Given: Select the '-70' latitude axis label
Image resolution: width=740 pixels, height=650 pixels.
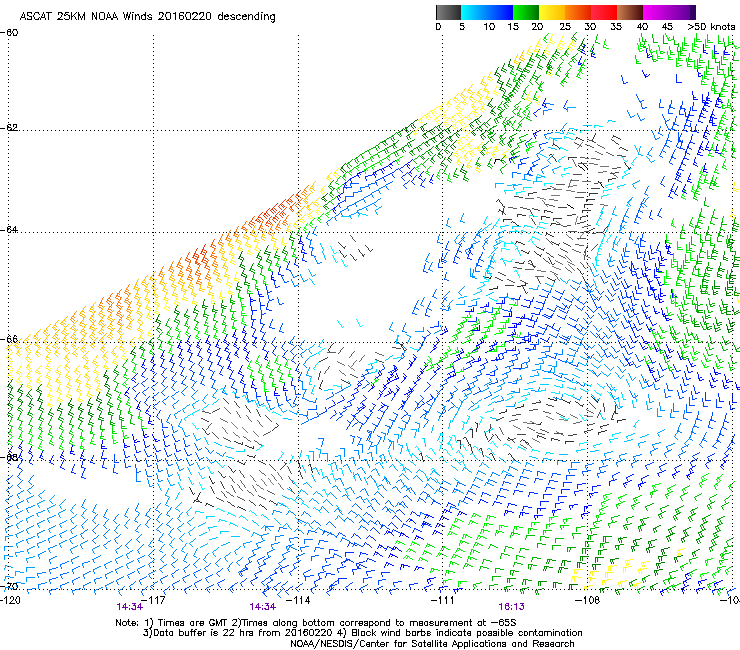Looking at the screenshot, I should [9, 586].
